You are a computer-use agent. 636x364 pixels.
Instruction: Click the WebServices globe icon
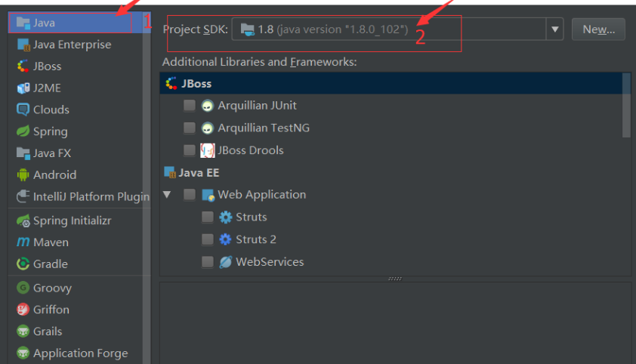(226, 262)
